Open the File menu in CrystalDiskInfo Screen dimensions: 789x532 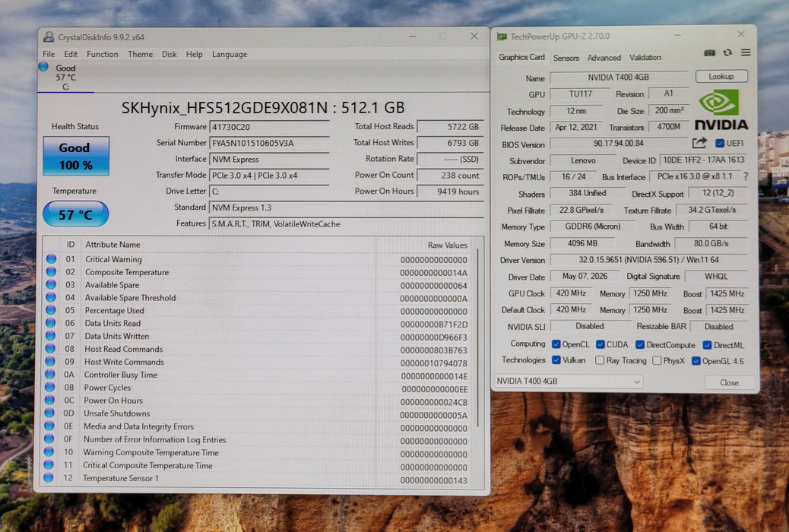tap(49, 54)
